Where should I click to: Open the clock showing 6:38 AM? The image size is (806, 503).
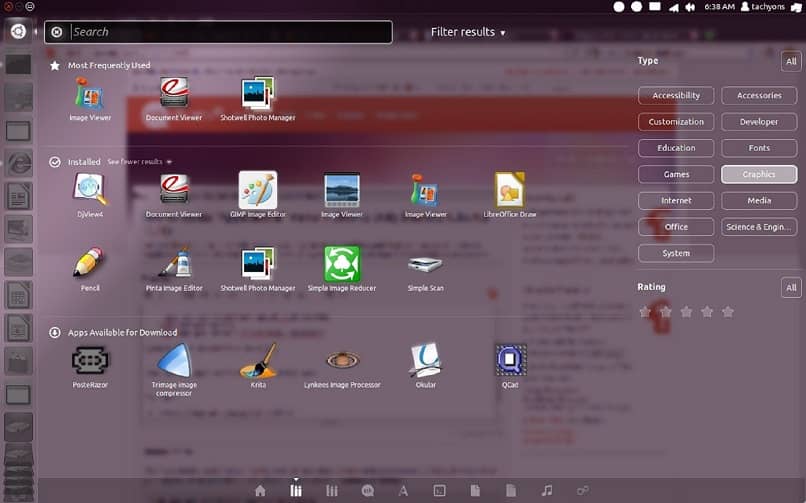719,7
